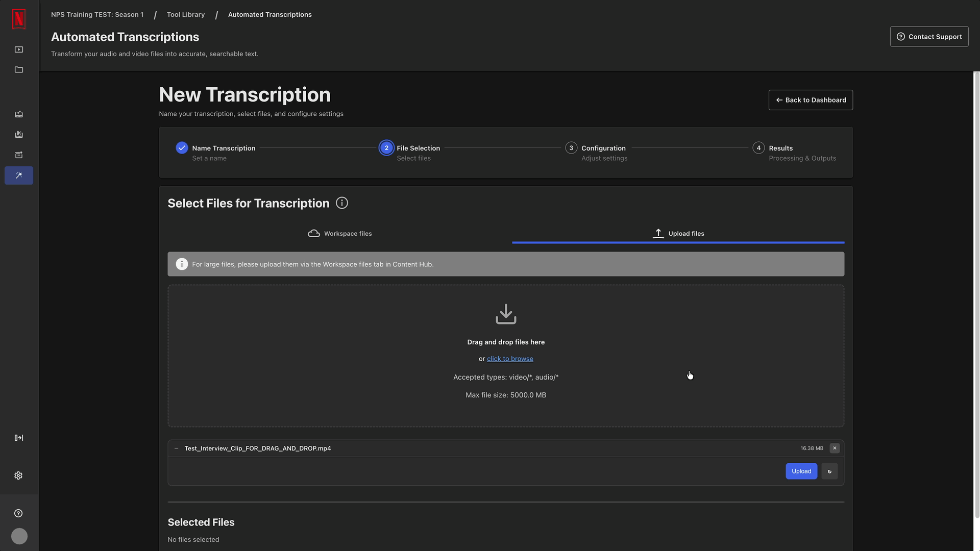Select the magic wand tool icon

(19, 176)
